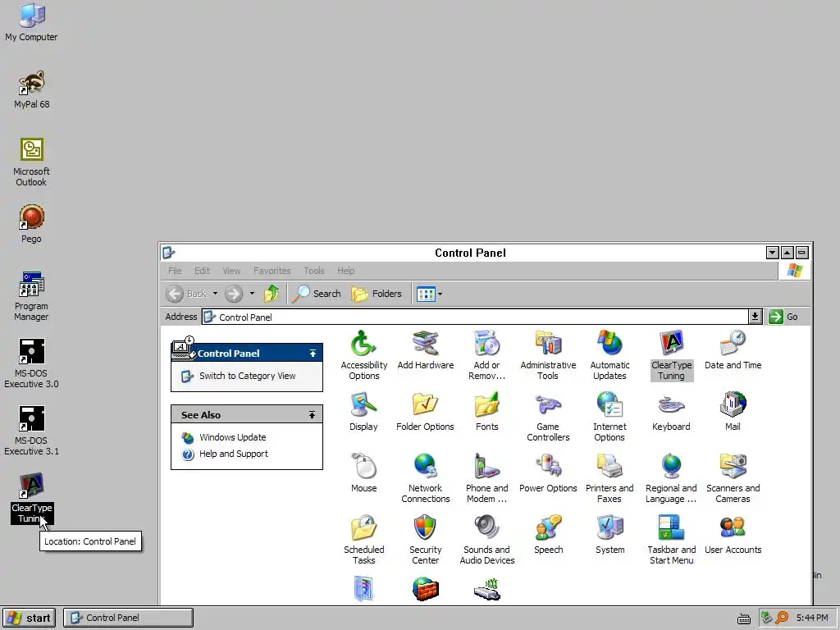Open the Tools menu
The width and height of the screenshot is (840, 630).
click(314, 271)
